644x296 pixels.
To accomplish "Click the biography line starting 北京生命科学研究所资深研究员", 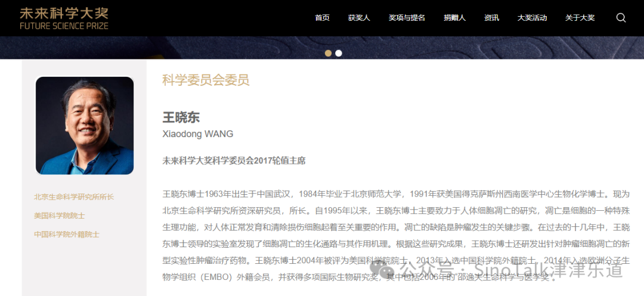I will pos(395,210).
